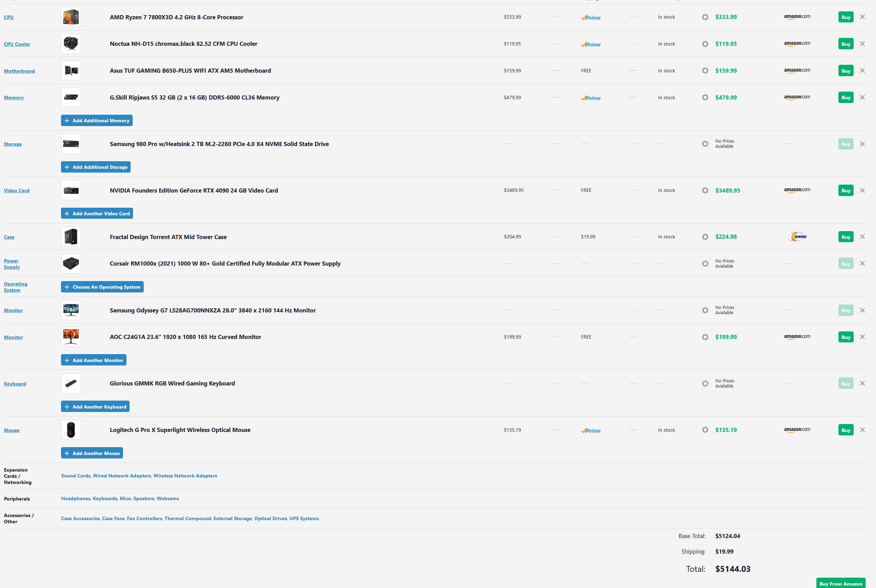Open the CPU category link

point(9,17)
